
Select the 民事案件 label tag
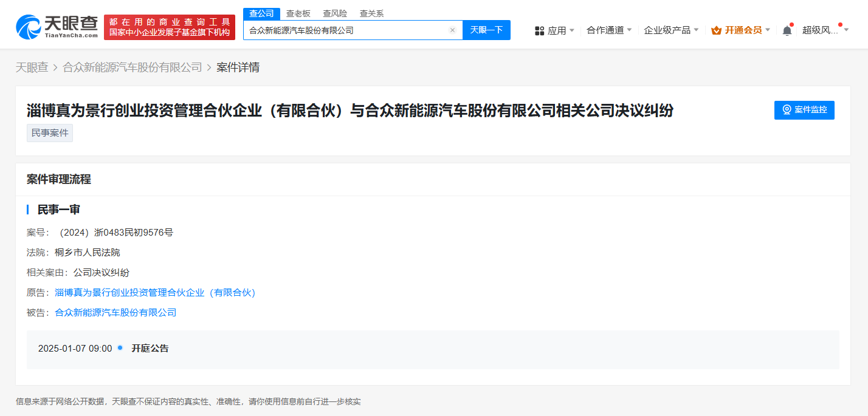point(49,132)
